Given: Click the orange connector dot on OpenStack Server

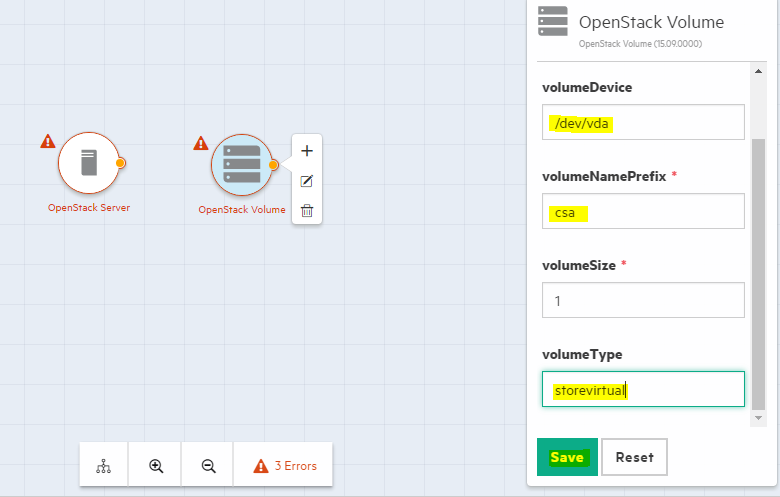Looking at the screenshot, I should 120,163.
